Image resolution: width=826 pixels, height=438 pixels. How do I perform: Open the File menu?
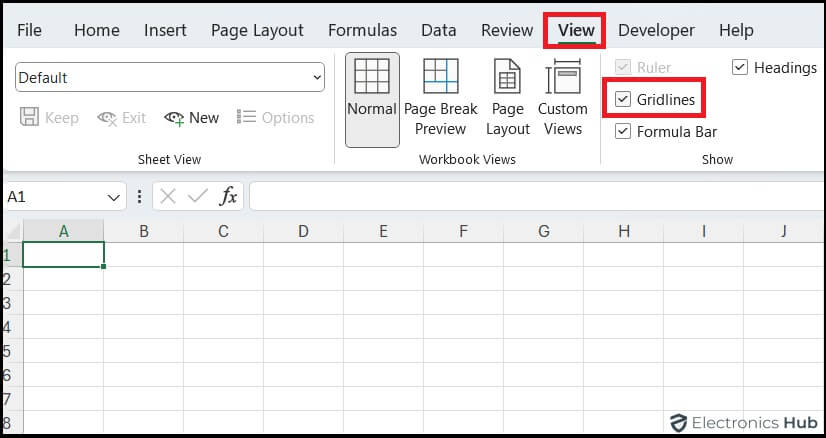click(x=29, y=30)
